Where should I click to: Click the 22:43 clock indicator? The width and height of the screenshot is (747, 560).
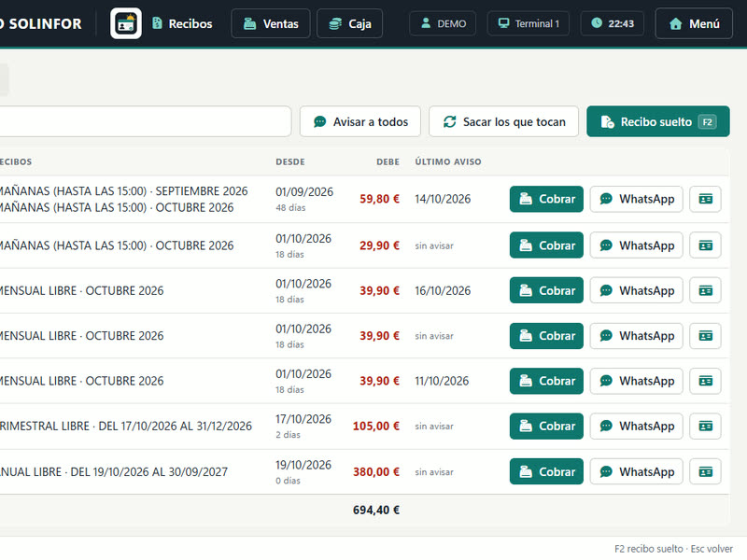[613, 23]
